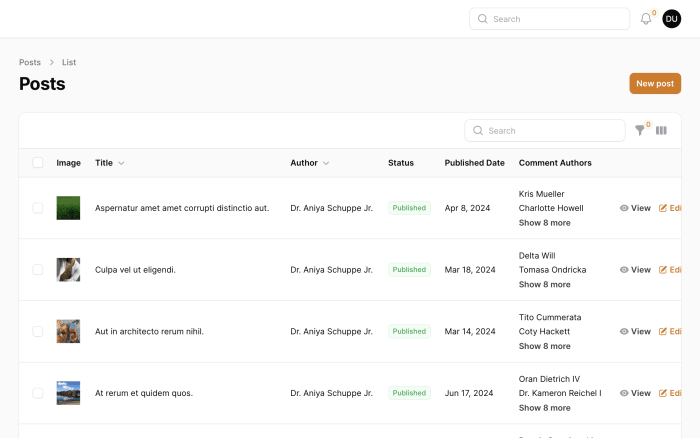Click comment author Dr. Kameron Reichel I

coord(560,393)
